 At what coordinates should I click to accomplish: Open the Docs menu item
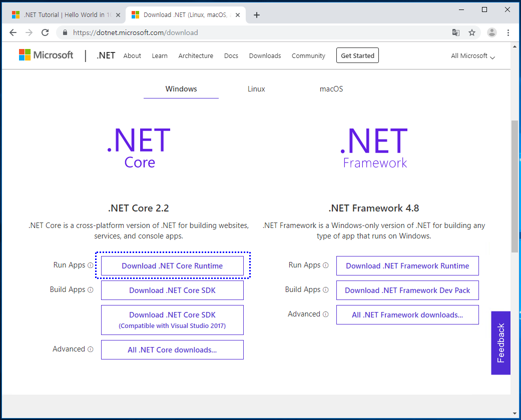[x=231, y=56]
